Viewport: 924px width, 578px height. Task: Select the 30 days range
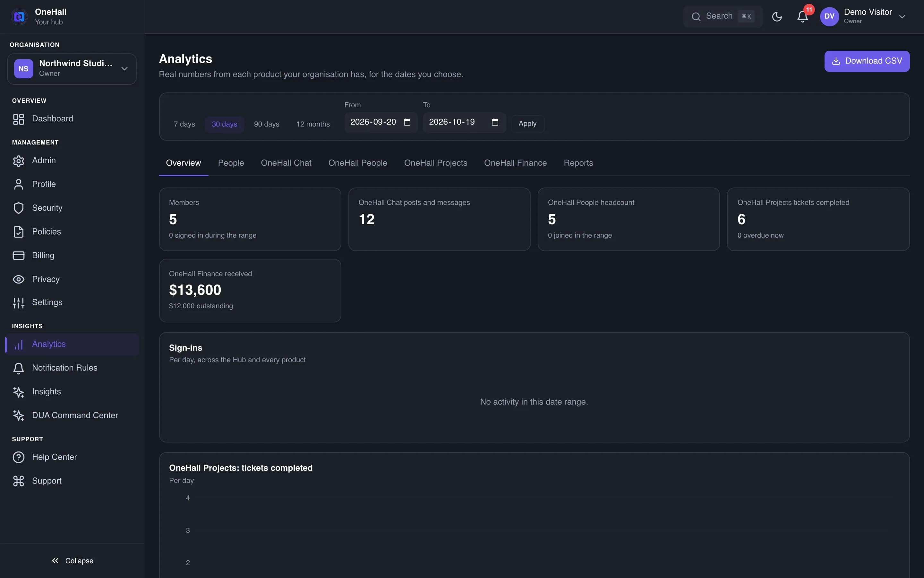(x=224, y=124)
